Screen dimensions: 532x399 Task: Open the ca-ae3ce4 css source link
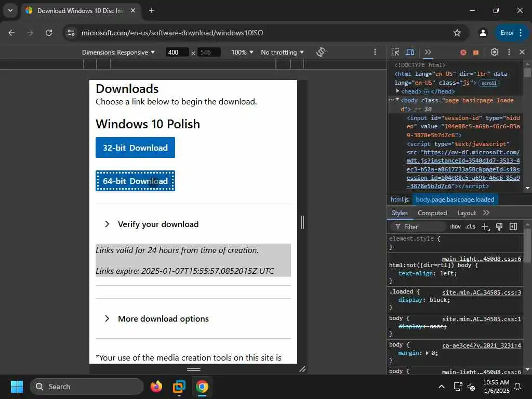coord(482,345)
